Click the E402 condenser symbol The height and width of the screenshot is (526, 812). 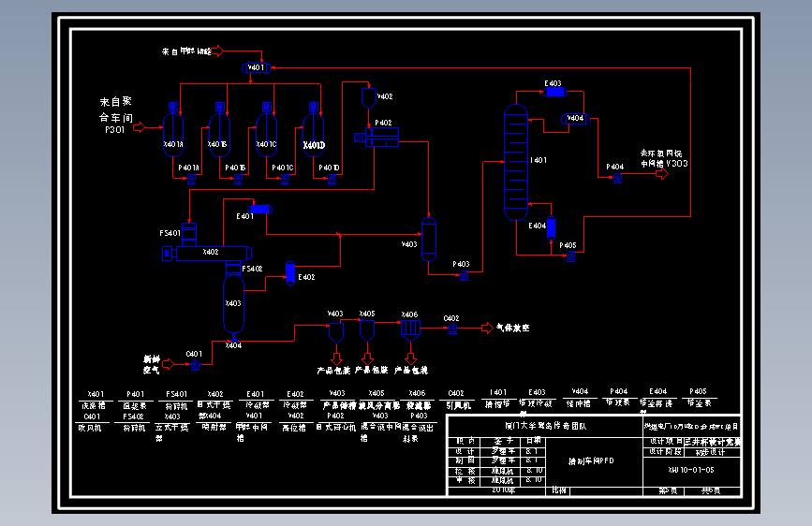pos(290,273)
